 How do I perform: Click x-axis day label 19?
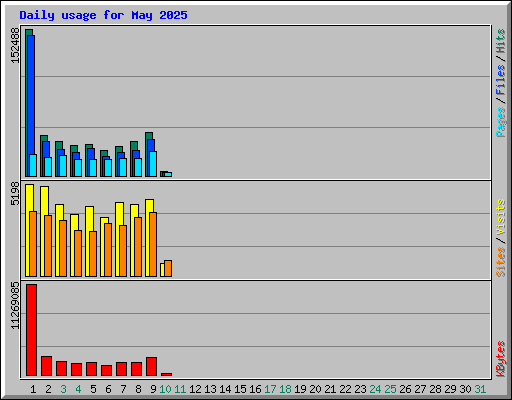coord(300,389)
